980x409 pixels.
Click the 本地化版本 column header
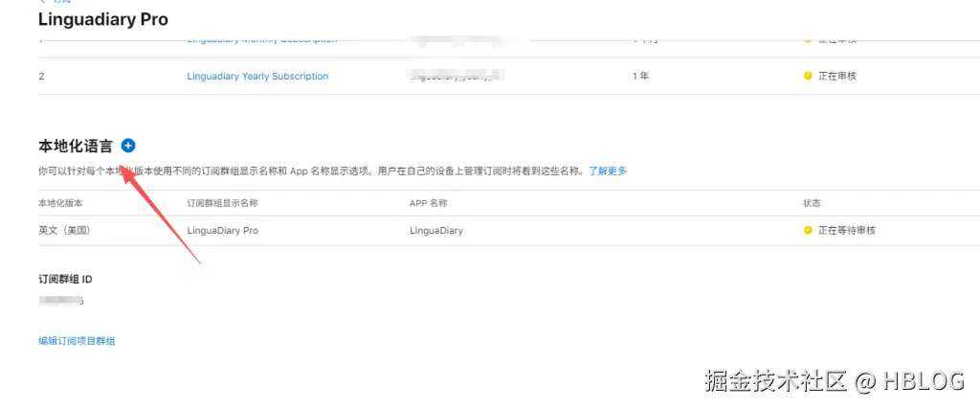point(60,203)
